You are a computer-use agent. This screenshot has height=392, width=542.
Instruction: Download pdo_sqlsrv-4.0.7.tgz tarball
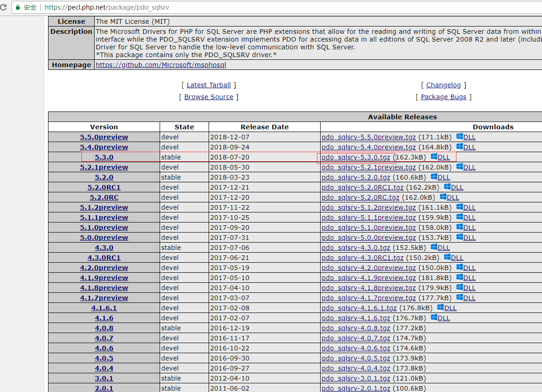[356, 338]
